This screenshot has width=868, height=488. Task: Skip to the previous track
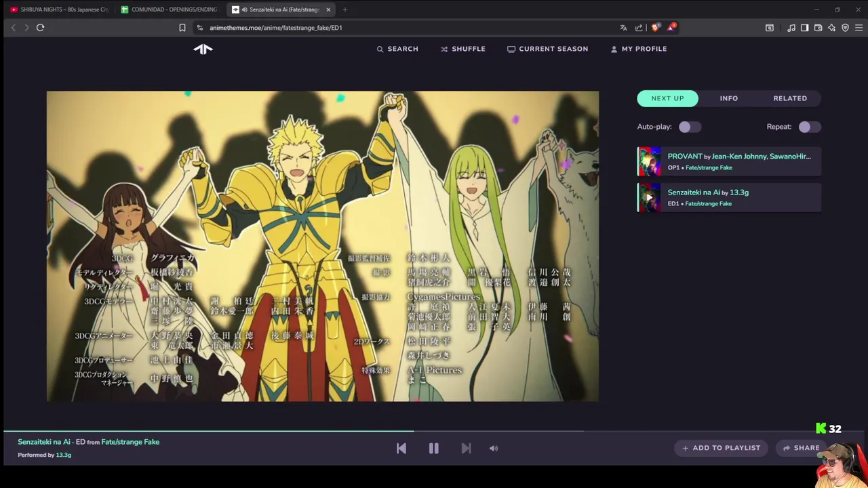point(401,448)
